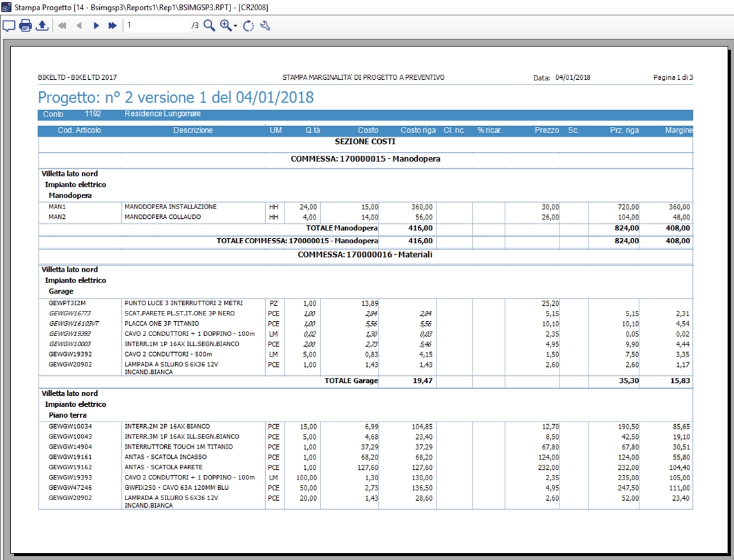The width and height of the screenshot is (734, 560).
Task: Export the report with upload icon
Action: tap(42, 26)
